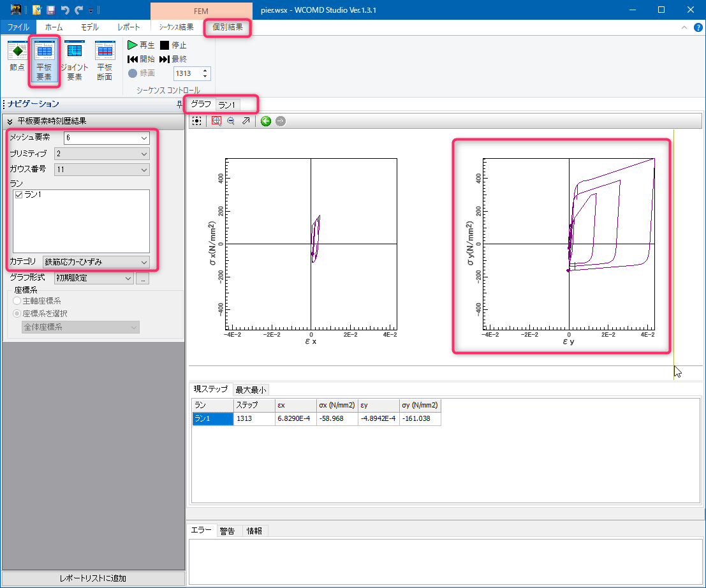Select the 最大最小 tab
This screenshot has width=706, height=588.
coord(251,390)
